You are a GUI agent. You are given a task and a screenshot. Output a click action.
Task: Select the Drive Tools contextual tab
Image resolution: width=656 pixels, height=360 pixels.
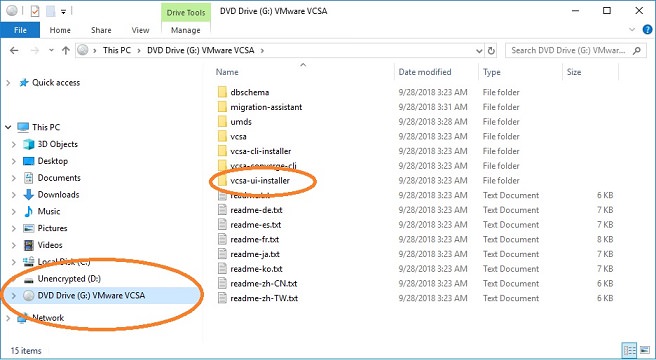[186, 13]
